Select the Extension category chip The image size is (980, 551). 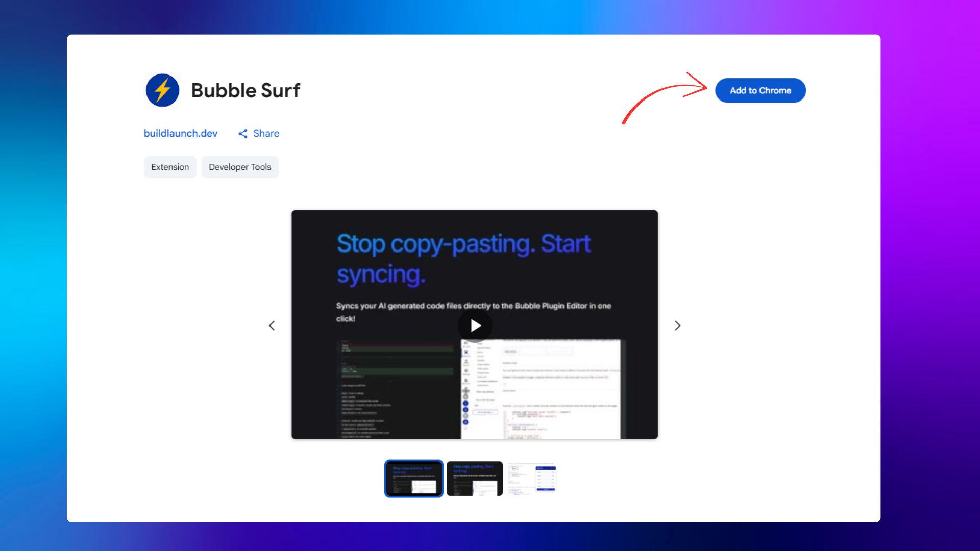click(170, 167)
